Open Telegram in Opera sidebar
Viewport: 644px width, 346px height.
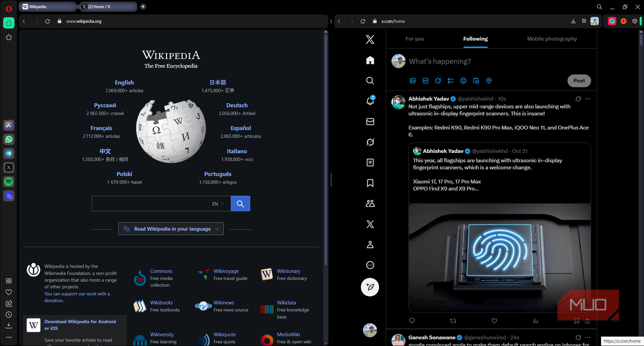[9, 153]
